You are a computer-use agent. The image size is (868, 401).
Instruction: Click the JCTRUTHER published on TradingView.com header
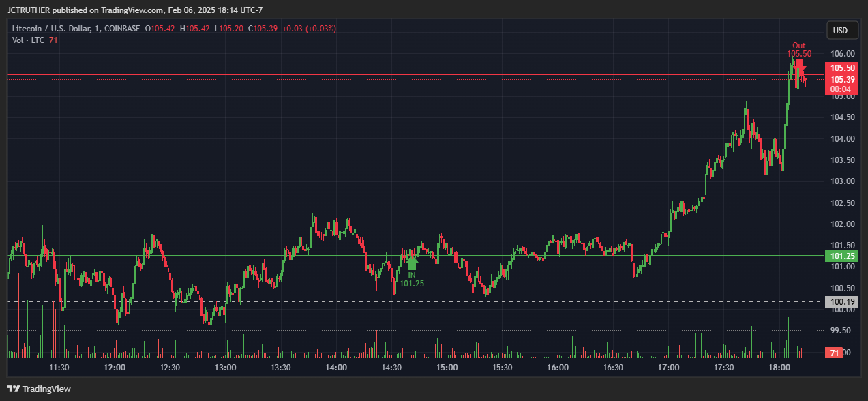(x=135, y=10)
